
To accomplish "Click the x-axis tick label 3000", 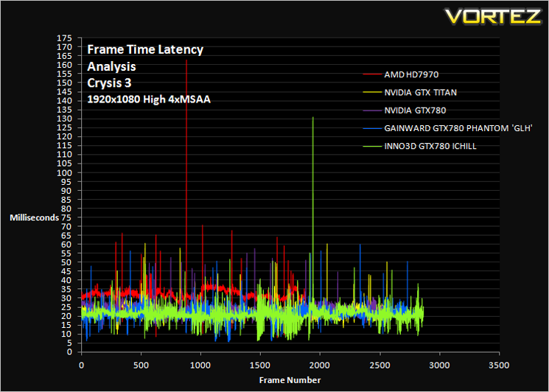I will pos(439,365).
